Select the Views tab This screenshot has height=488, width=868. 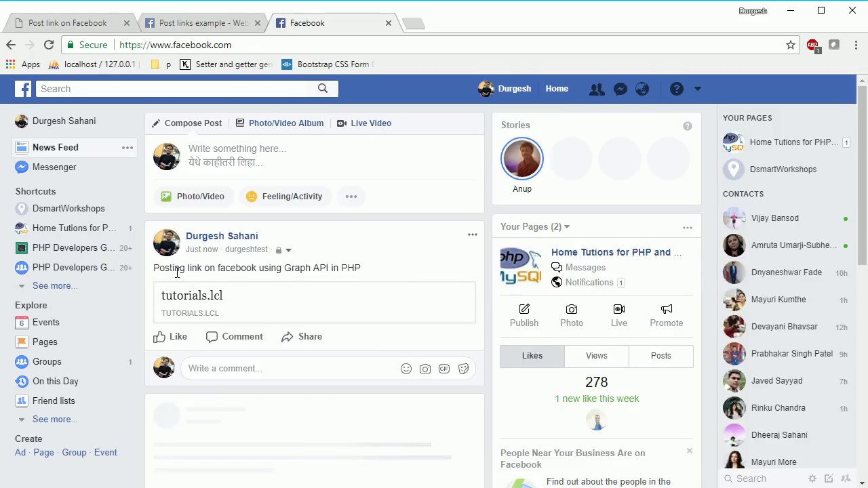tap(597, 356)
